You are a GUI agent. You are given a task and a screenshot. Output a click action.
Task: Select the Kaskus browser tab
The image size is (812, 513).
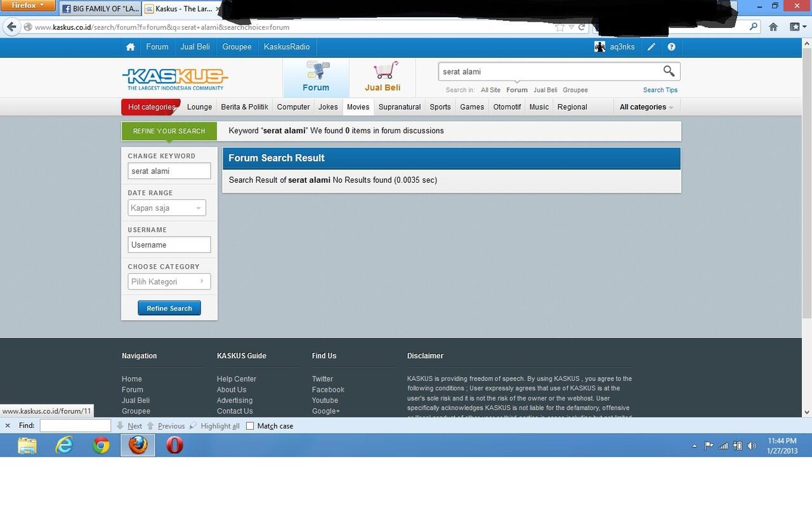click(x=183, y=9)
